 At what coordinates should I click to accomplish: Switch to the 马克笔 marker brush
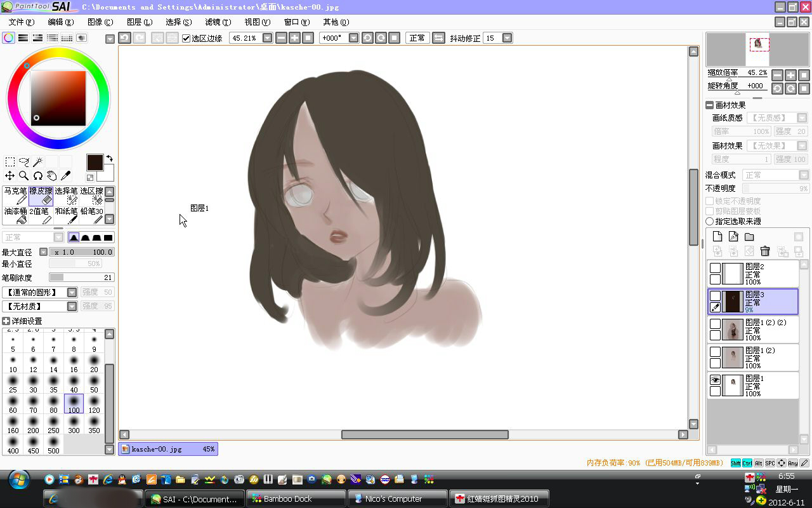(x=15, y=195)
